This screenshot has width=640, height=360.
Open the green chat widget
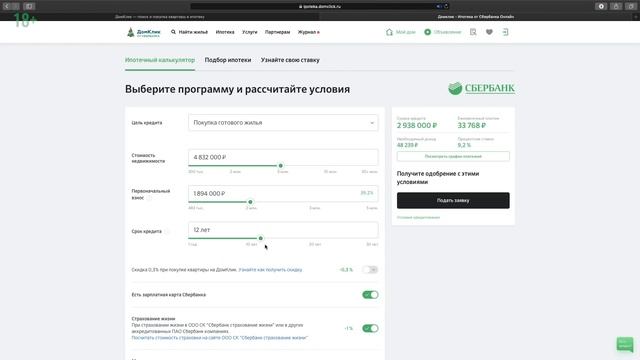point(625,344)
